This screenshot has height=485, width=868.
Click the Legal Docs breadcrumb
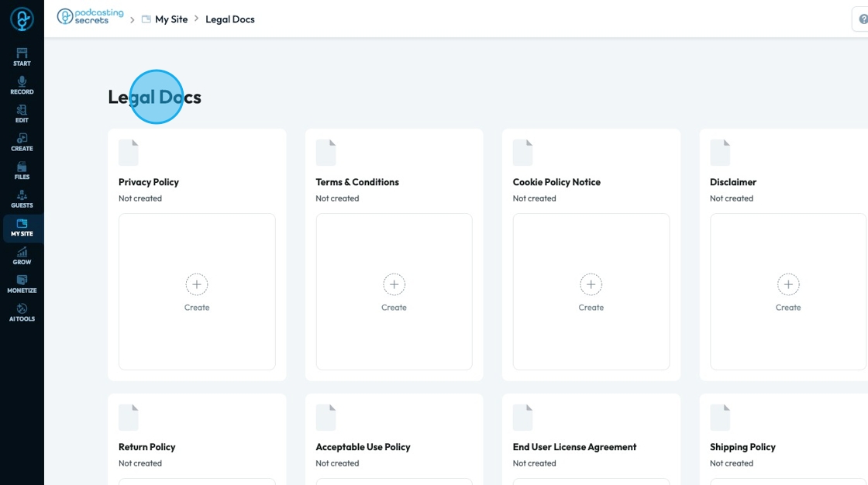click(229, 19)
